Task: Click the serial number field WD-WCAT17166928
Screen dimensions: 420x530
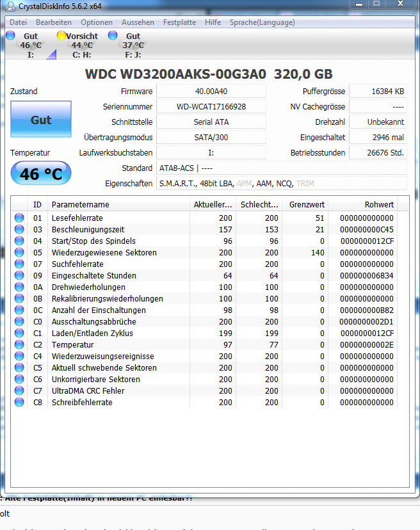Action: (x=211, y=106)
